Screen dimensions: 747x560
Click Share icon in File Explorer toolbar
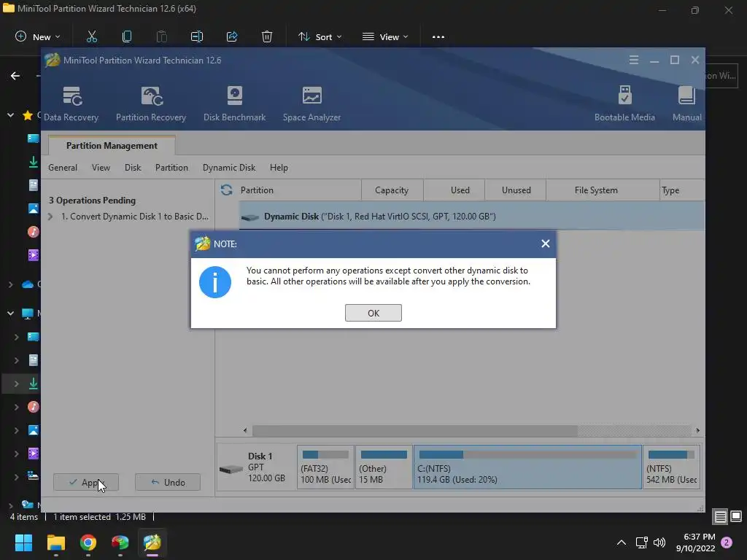pyautogui.click(x=232, y=36)
